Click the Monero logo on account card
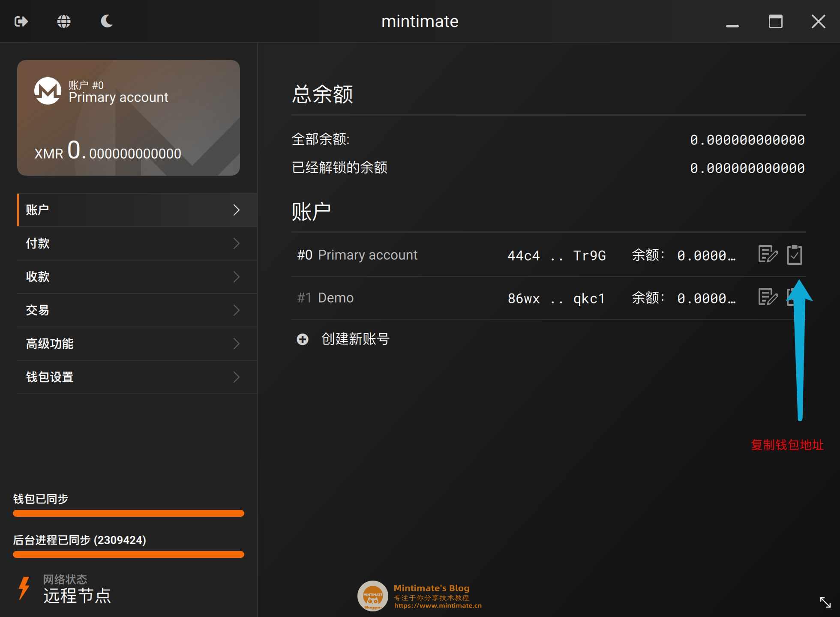Viewport: 840px width, 617px height. coord(48,91)
